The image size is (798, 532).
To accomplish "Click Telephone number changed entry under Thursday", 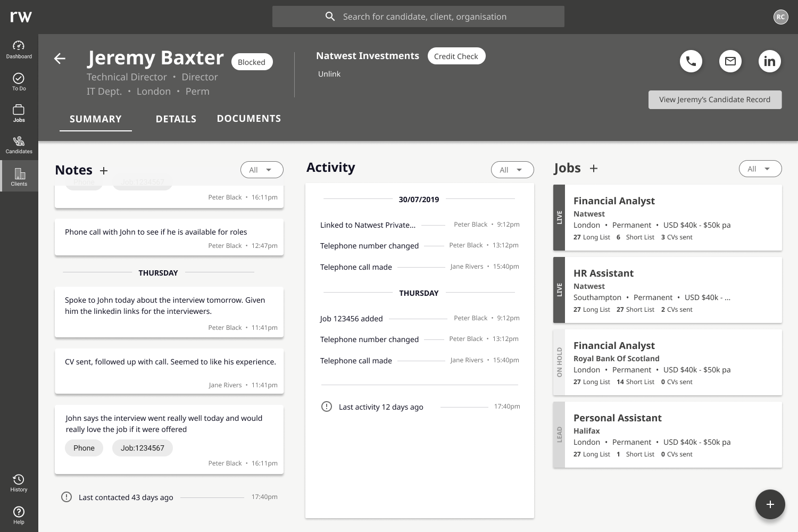I will [420, 339].
